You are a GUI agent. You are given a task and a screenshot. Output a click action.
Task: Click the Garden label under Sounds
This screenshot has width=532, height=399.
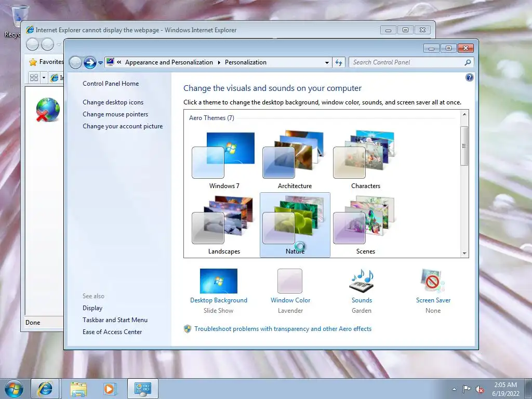[x=362, y=311]
